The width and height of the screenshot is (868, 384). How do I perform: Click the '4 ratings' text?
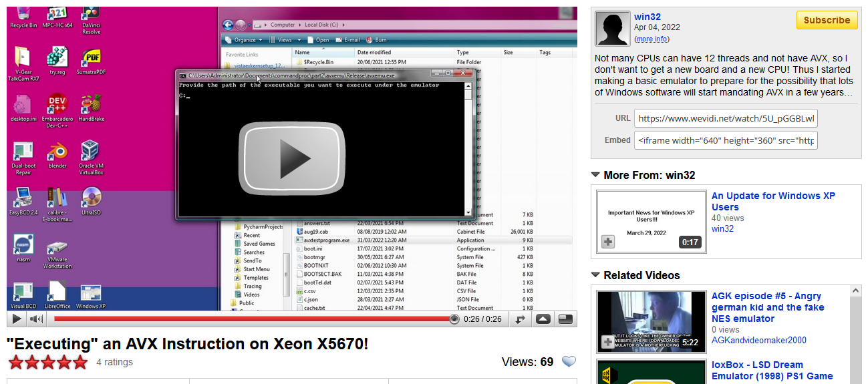(114, 362)
